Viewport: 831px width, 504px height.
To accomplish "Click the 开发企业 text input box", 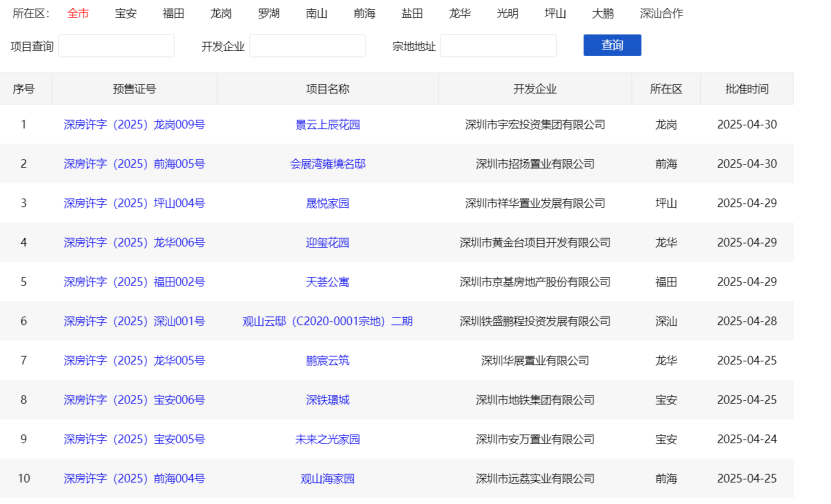I will pyautogui.click(x=307, y=46).
